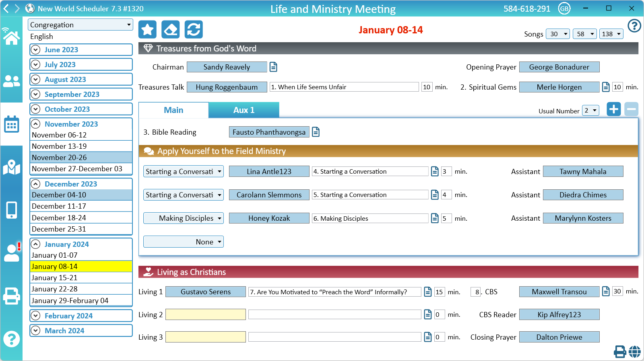
Task: Open the note icon for 4. Starting a Conversation
Action: pos(435,171)
